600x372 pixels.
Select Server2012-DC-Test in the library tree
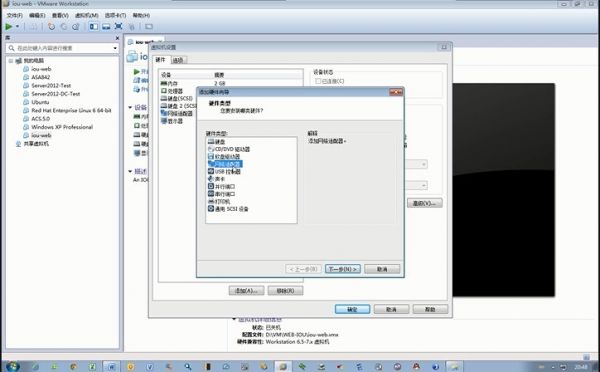coord(55,94)
